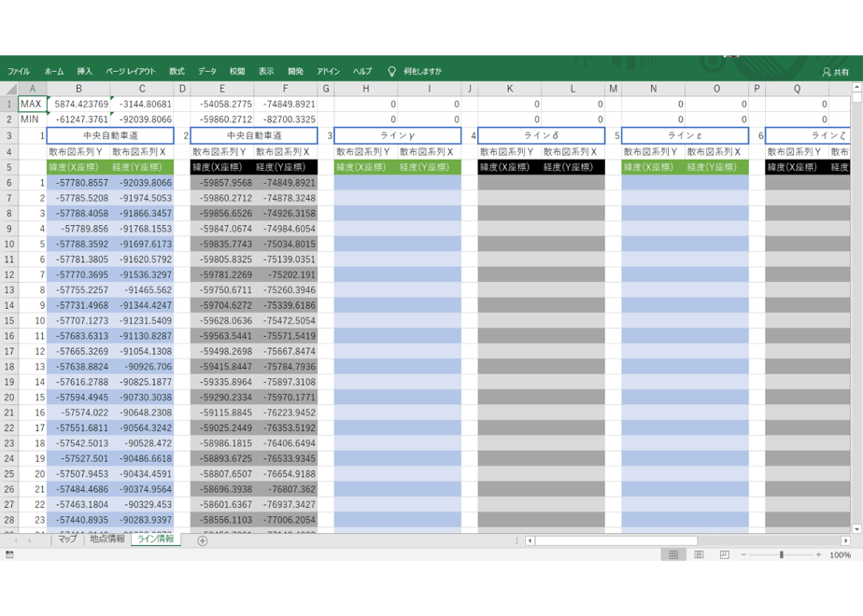Click the zoom slider handle

[x=781, y=555]
